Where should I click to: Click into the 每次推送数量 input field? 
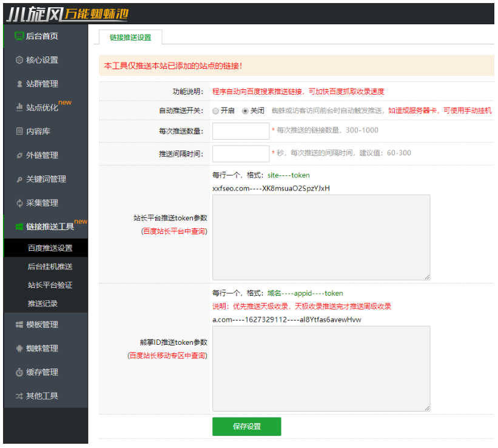[x=240, y=131]
